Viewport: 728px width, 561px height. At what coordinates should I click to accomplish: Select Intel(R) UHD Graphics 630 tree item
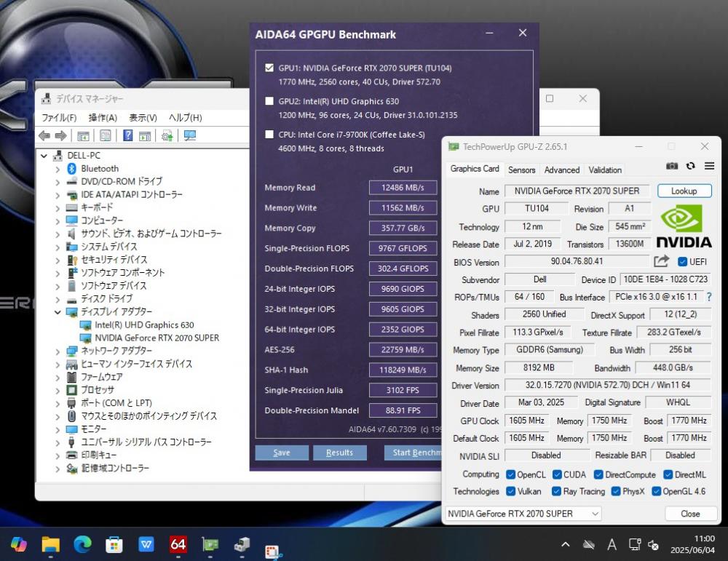(144, 325)
